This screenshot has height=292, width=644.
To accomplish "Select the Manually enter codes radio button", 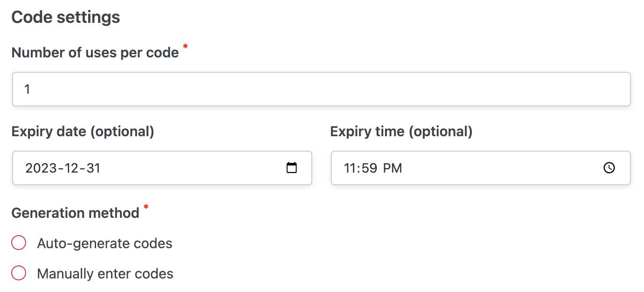I will pos(19,273).
